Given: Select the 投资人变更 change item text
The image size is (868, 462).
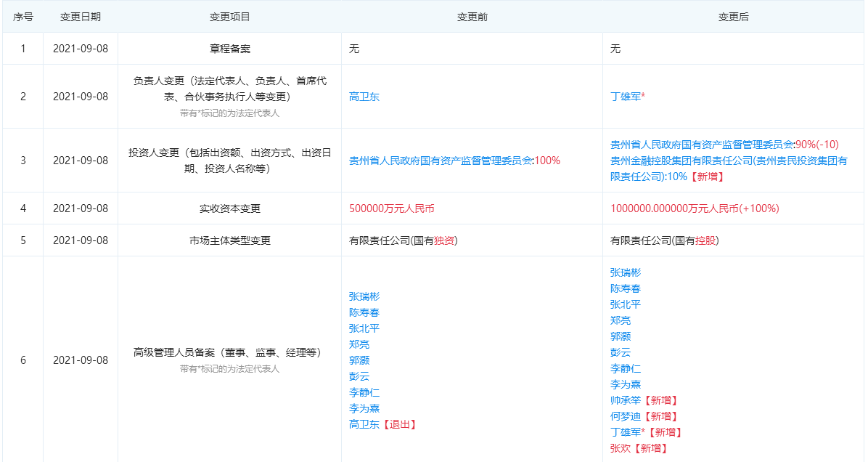Looking at the screenshot, I should (x=230, y=161).
